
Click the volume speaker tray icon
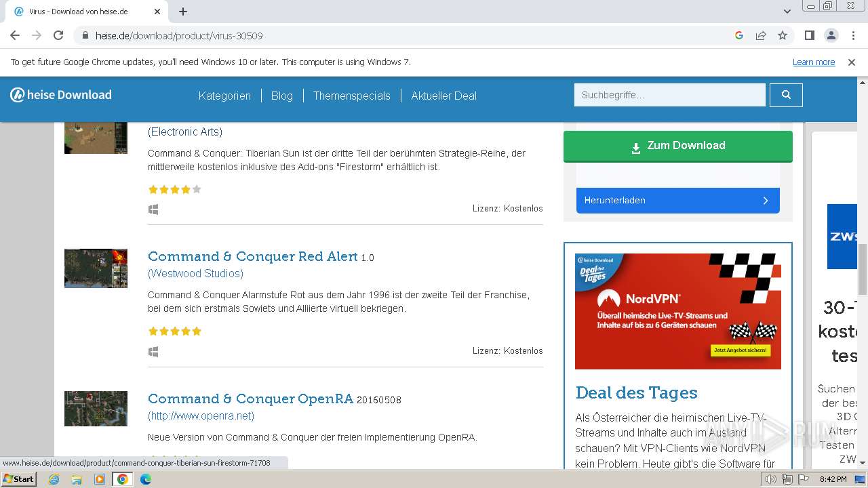coord(770,479)
